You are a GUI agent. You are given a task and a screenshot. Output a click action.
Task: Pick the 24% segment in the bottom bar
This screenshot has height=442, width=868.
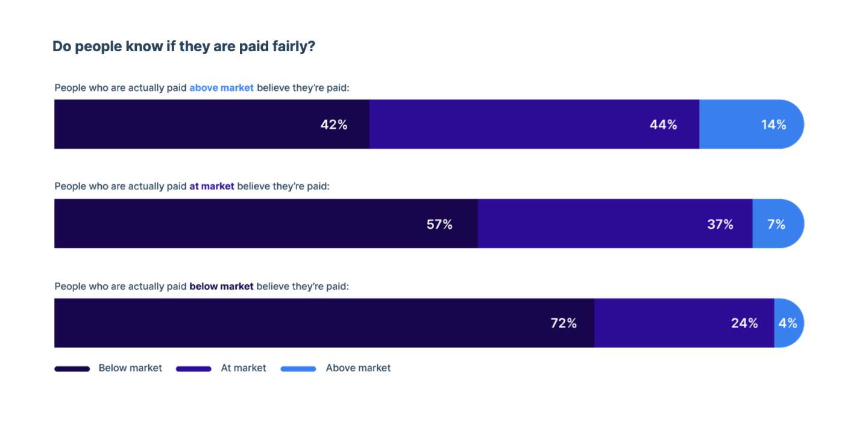coord(684,323)
